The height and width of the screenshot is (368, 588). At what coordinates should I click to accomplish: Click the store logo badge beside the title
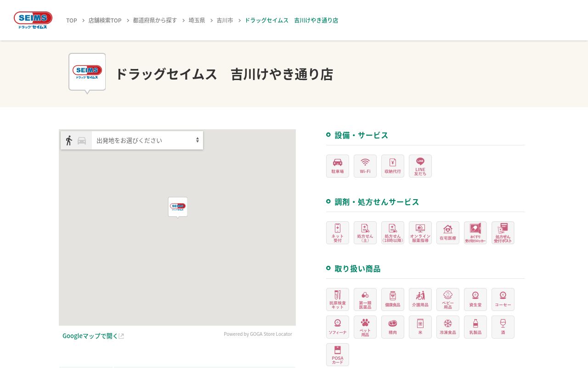point(87,73)
